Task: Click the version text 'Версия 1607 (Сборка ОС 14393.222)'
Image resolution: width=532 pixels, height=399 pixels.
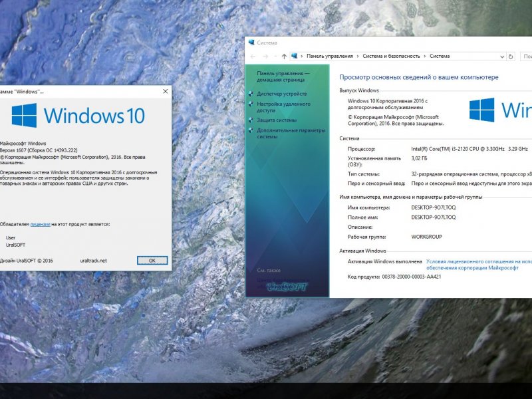Action: click(39, 150)
